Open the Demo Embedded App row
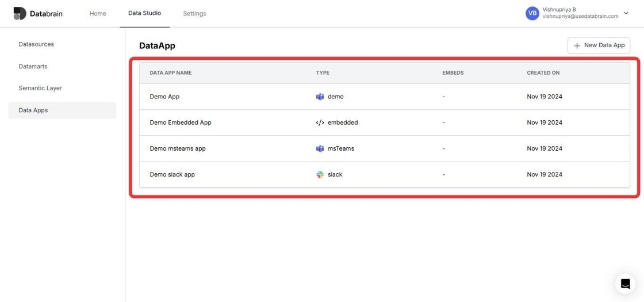Image resolution: width=644 pixels, height=302 pixels. pyautogui.click(x=385, y=123)
